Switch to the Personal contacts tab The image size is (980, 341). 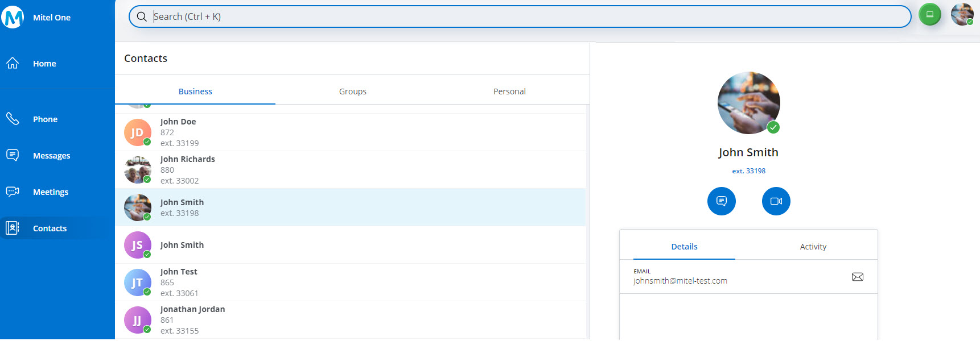[x=509, y=92]
